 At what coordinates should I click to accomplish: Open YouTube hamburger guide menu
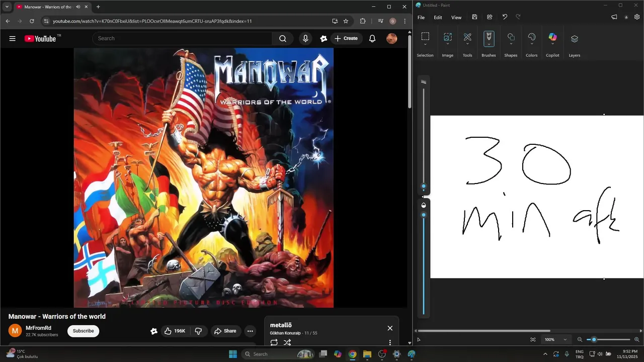click(13, 38)
